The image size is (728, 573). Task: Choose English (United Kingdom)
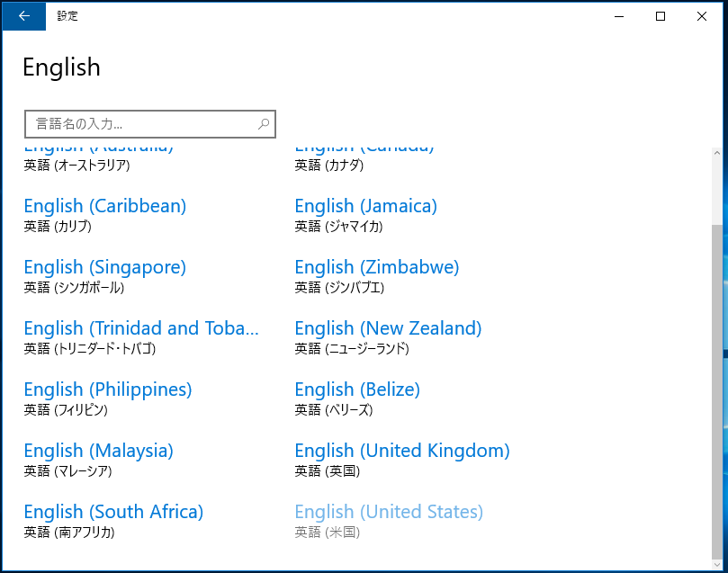pos(402,461)
